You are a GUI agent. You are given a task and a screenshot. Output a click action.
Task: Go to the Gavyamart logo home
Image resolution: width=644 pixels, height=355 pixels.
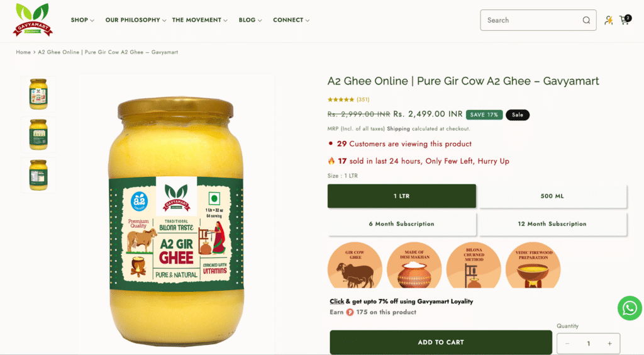click(33, 20)
